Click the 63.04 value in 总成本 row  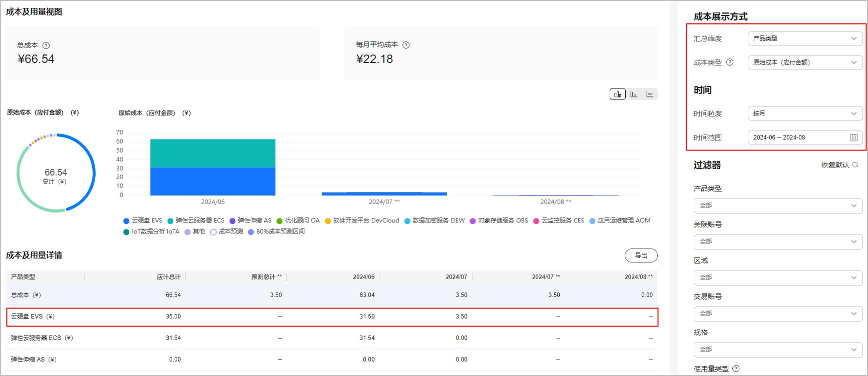pos(367,295)
